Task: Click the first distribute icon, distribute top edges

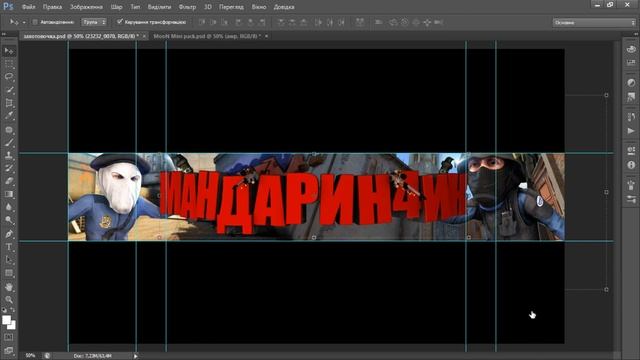Action: coord(281,22)
